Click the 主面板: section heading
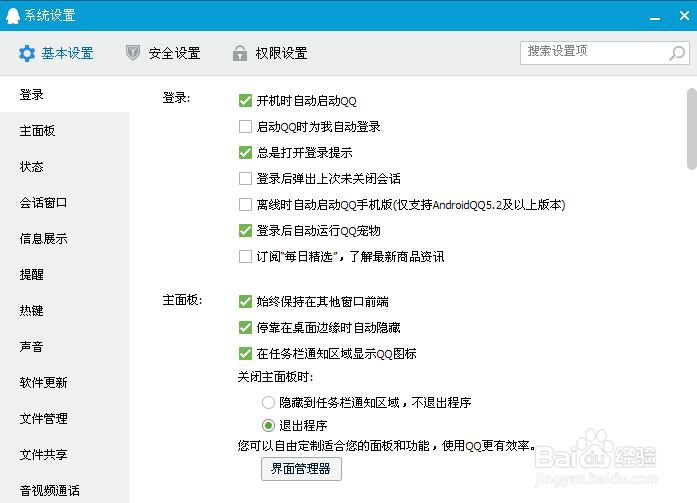Screen dimensions: 697x503 pos(183,300)
